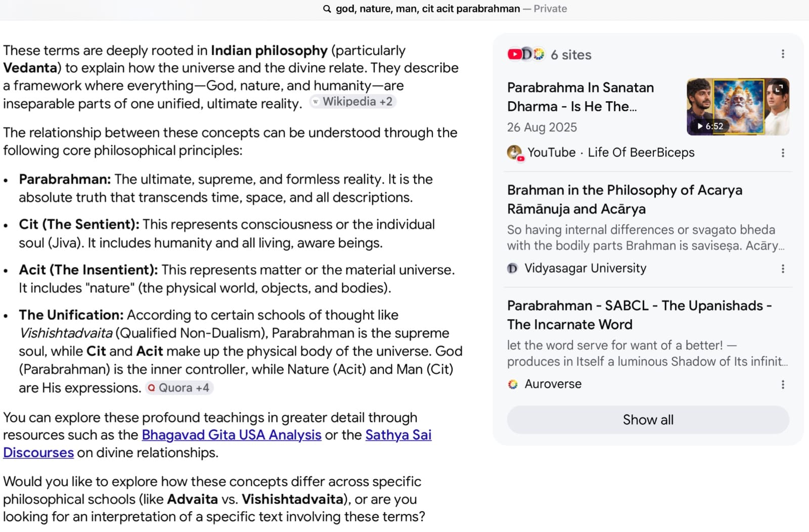Show all cited sites

tap(648, 420)
